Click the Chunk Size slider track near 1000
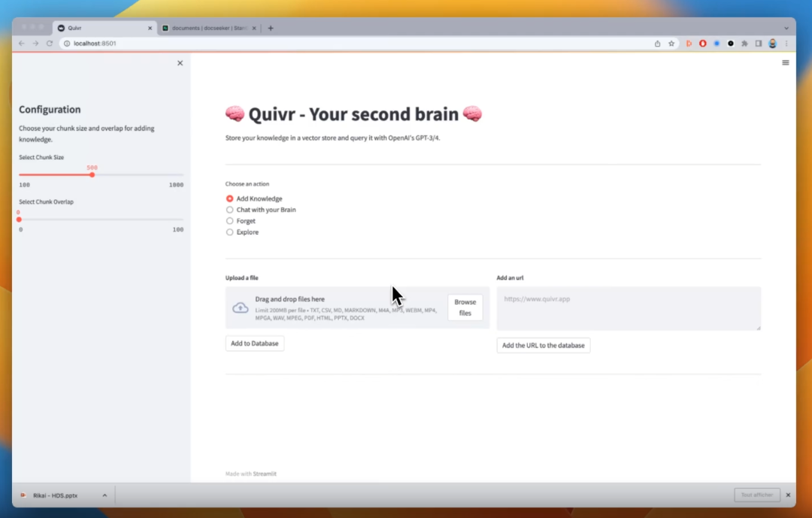 tap(180, 175)
